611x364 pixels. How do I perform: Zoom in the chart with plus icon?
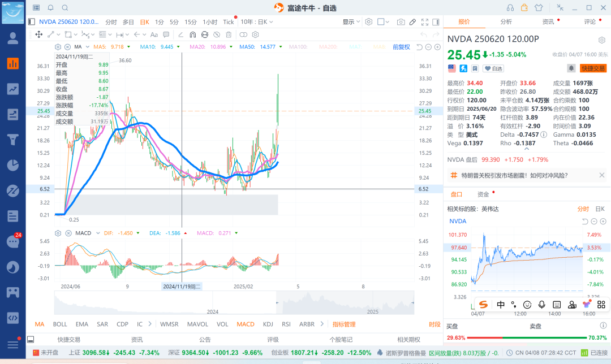[x=437, y=47]
